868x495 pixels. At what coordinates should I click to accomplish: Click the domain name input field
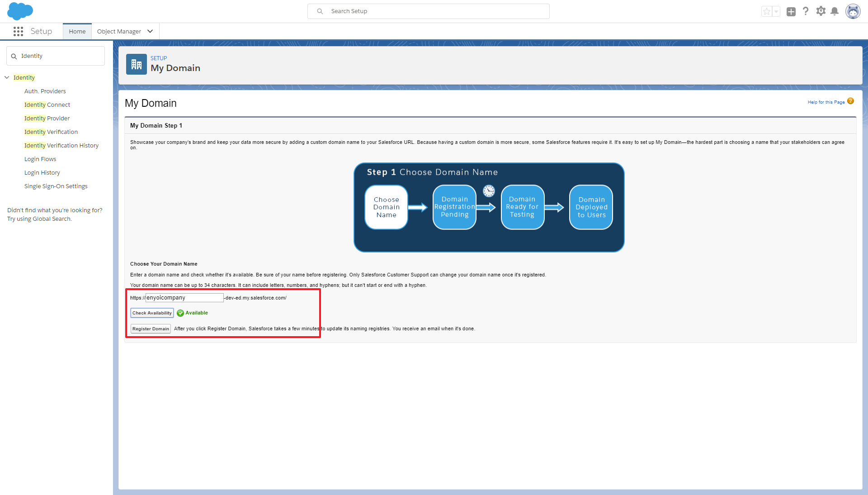(x=184, y=298)
